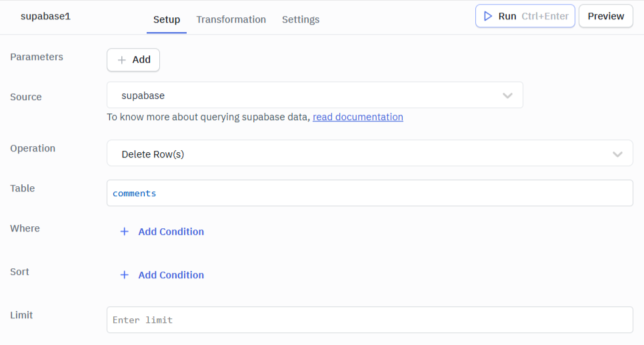The width and height of the screenshot is (644, 345).
Task: Add Condition under Where
Action: [x=162, y=232]
